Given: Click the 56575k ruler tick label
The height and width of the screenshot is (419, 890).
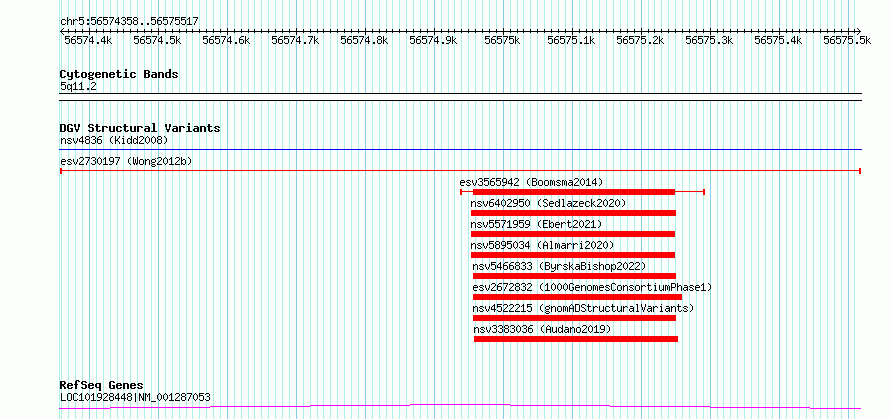Looking at the screenshot, I should click(x=502, y=40).
